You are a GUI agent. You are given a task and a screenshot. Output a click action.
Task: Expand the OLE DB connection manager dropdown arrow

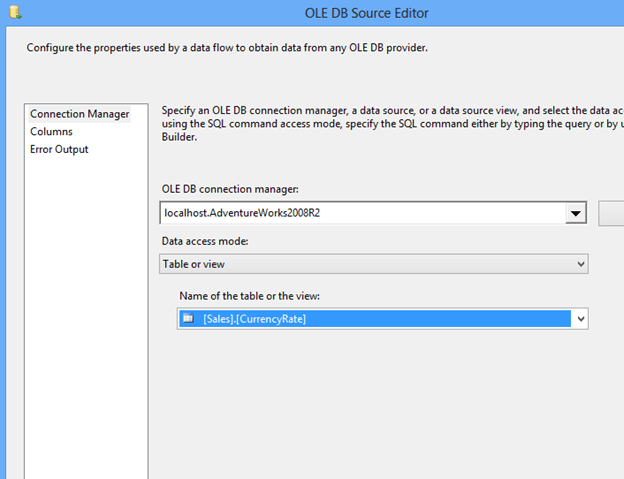(x=575, y=213)
